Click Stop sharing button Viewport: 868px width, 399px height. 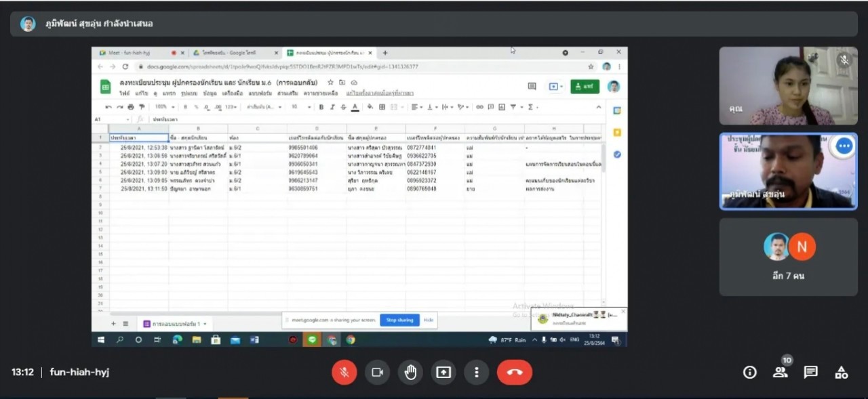tap(399, 320)
